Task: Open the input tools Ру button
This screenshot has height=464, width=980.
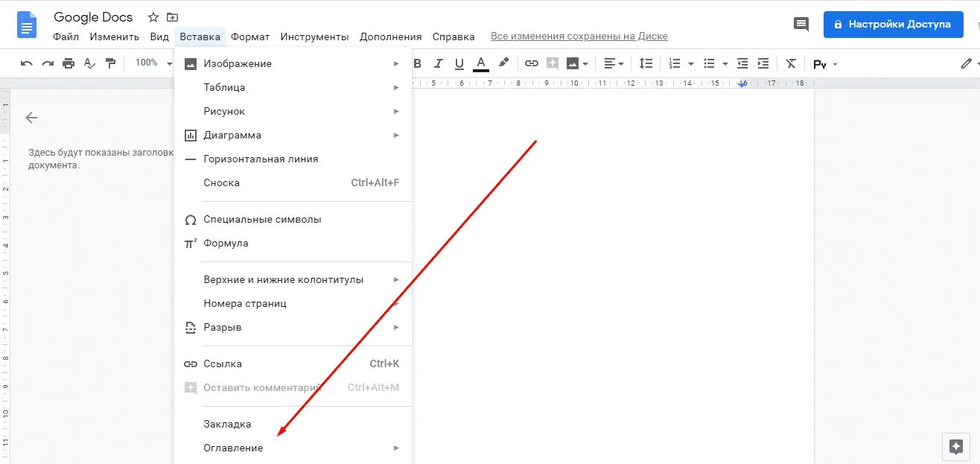Action: [x=820, y=64]
